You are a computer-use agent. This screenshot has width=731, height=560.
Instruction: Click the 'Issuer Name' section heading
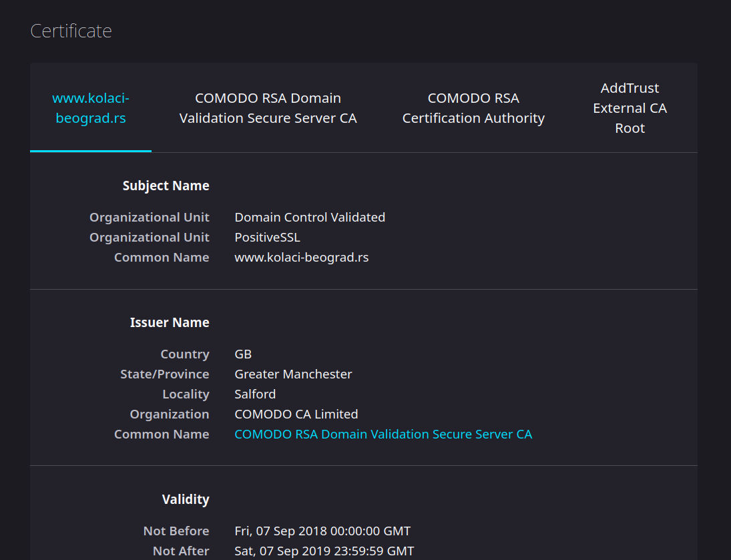coord(170,322)
